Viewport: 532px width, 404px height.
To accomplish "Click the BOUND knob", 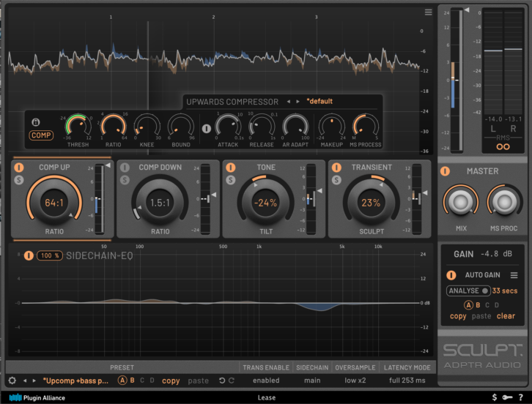I will (x=181, y=127).
